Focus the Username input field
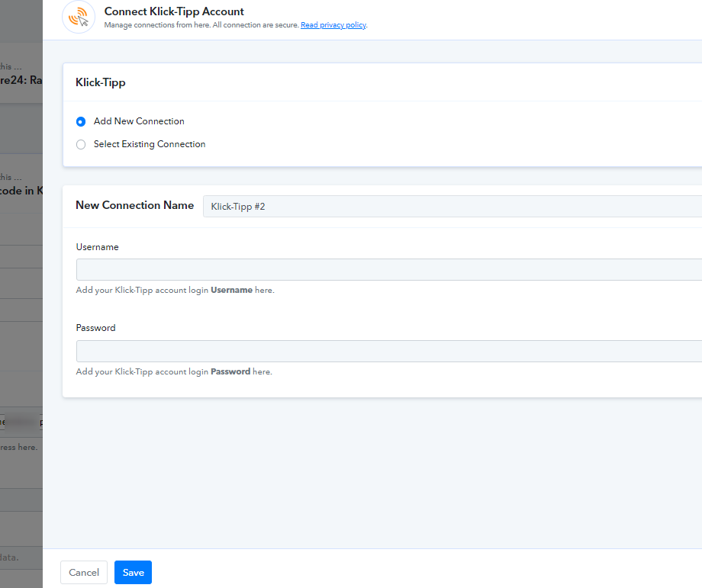Image resolution: width=702 pixels, height=588 pixels. [389, 269]
